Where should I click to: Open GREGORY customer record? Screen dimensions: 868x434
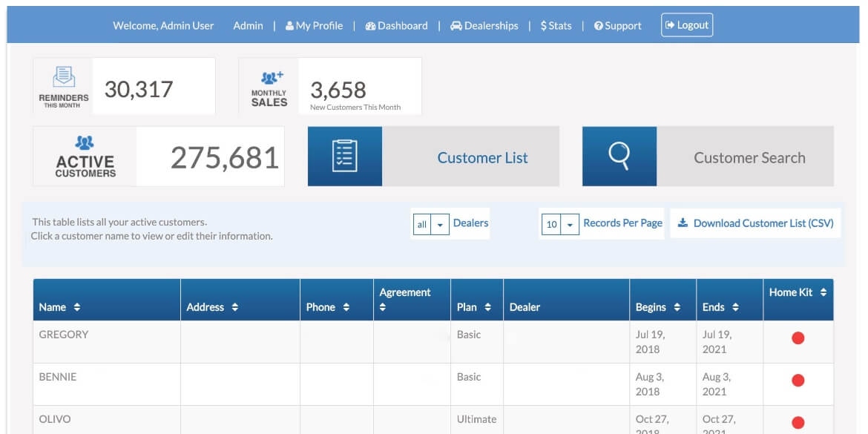pyautogui.click(x=64, y=335)
